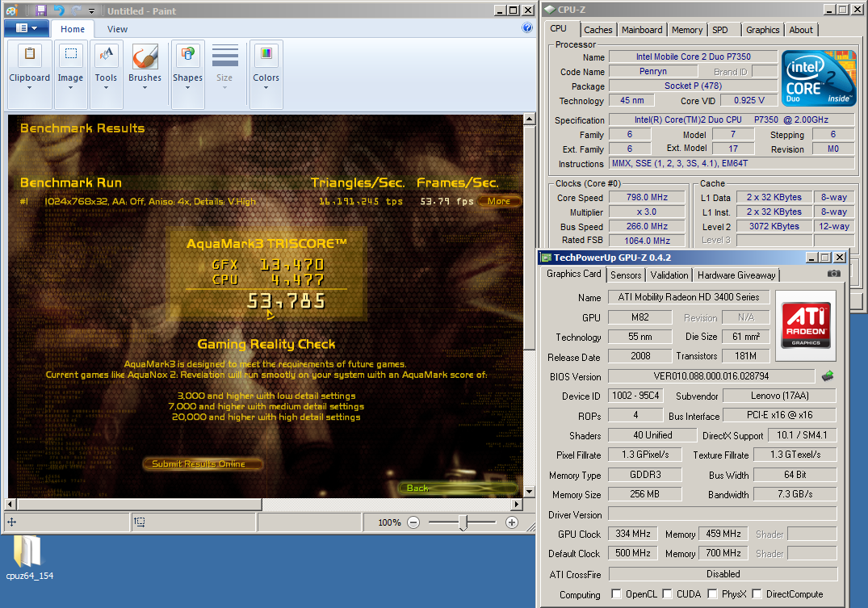Viewport: 868px width, 608px height.
Task: Click the GPU-Z screenshot camera icon
Action: coord(833,274)
